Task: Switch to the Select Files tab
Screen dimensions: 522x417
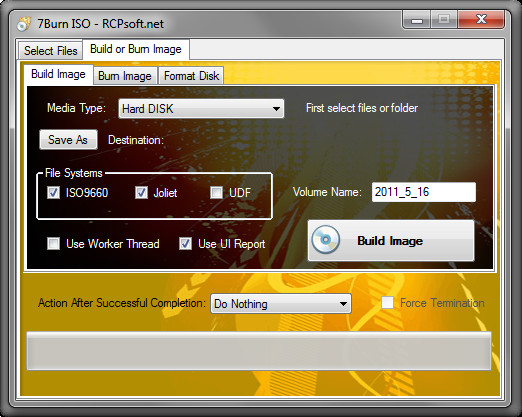Action: [50, 51]
